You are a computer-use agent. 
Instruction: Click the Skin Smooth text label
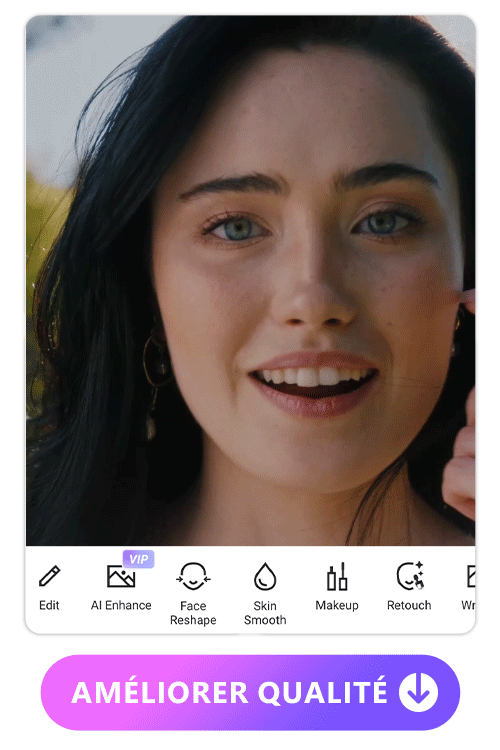265,613
